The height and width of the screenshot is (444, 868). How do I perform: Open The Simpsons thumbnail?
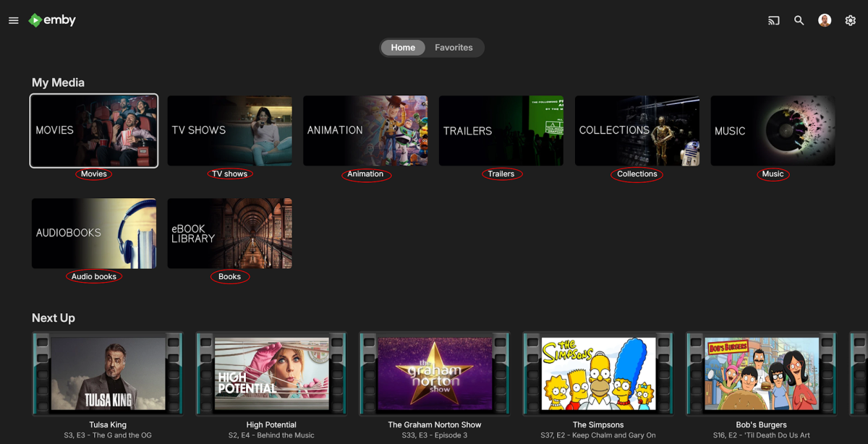coord(598,374)
